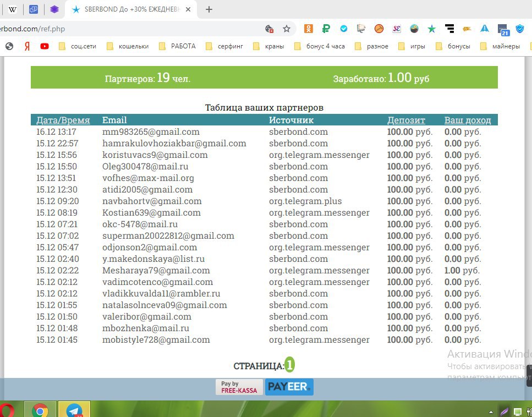Open the Wikipedia pinned tab
The height and width of the screenshot is (417, 532).
point(13,9)
